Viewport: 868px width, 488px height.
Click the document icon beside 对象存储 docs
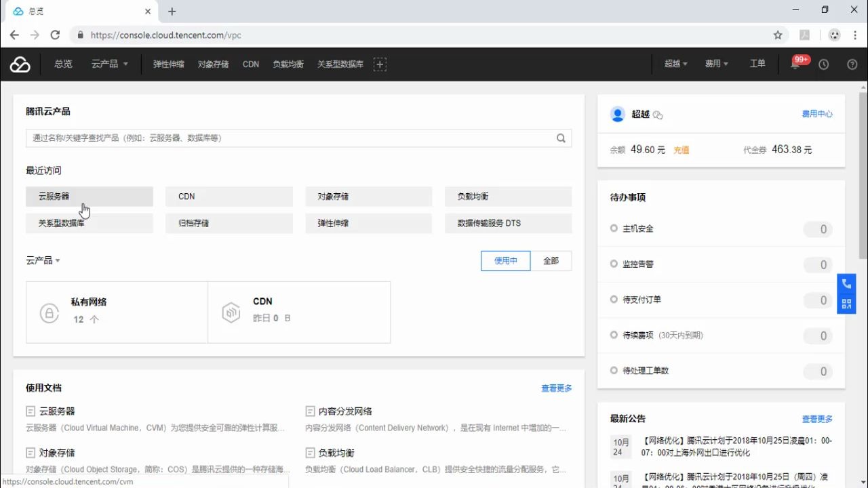31,453
